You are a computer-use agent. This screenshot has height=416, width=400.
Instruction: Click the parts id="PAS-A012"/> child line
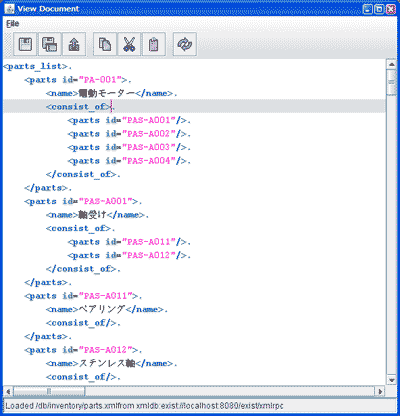(129, 256)
